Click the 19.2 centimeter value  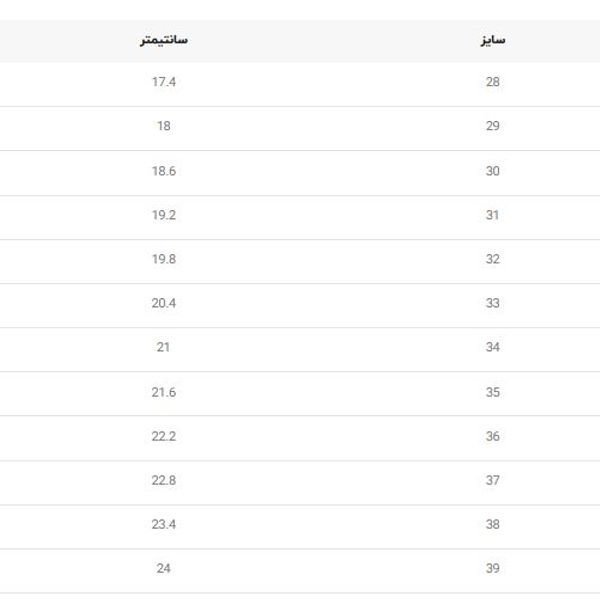pos(164,215)
